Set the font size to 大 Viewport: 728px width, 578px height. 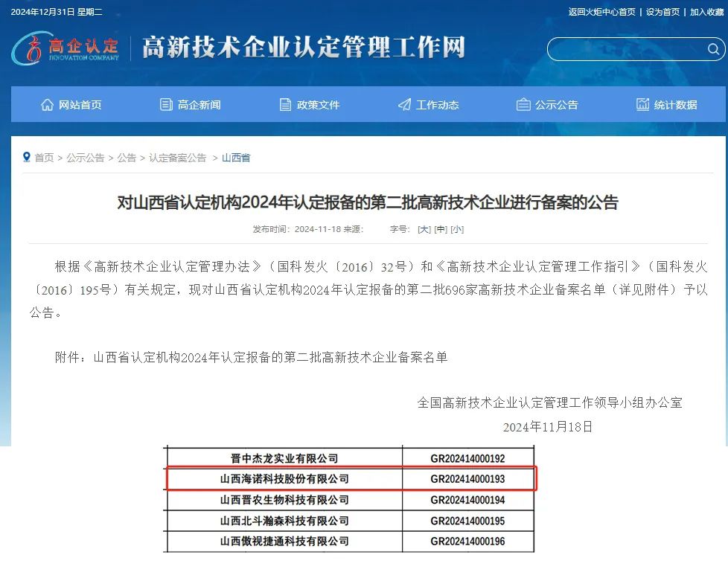[x=424, y=229]
